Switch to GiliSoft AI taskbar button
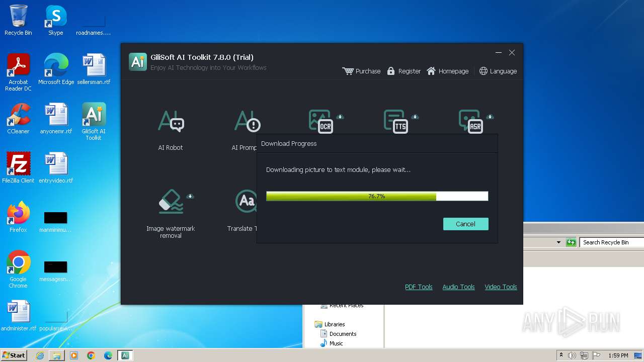Viewport: 644px width, 362px height. pos(125,355)
